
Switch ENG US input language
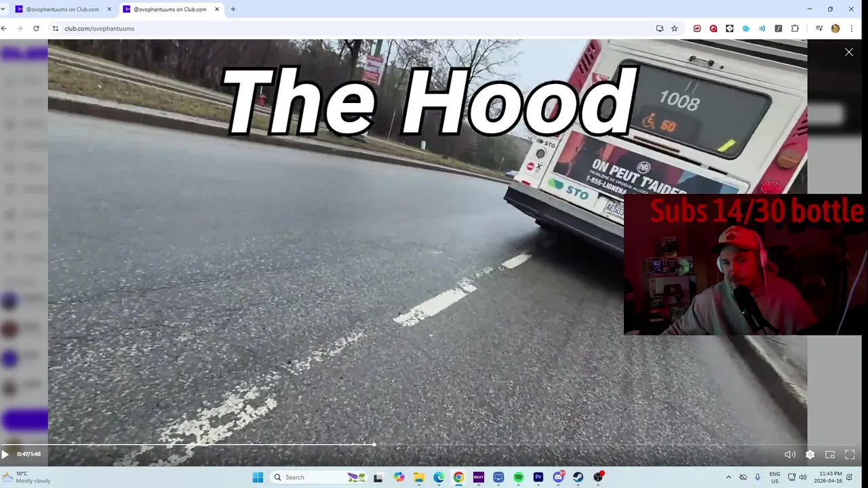tap(774, 477)
